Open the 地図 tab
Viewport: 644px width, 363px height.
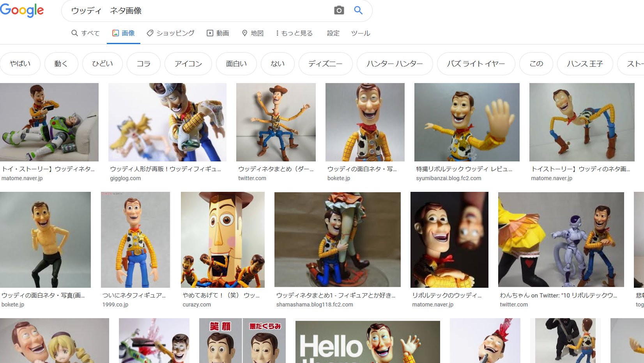coord(253,33)
